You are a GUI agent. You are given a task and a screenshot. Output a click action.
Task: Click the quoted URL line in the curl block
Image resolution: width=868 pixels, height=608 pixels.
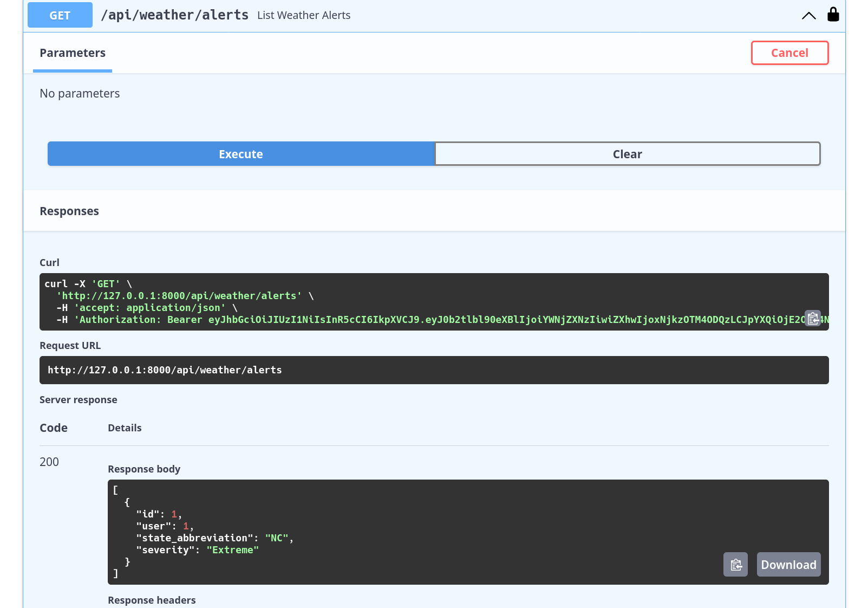185,296
